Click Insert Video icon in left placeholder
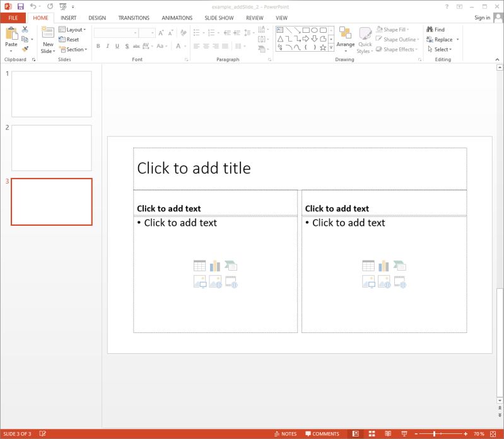 231,281
